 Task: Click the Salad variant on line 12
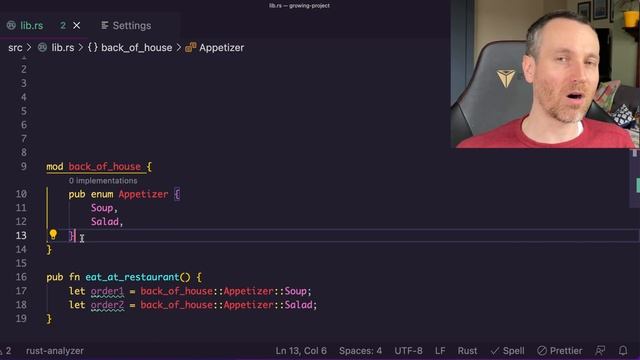tap(104, 222)
